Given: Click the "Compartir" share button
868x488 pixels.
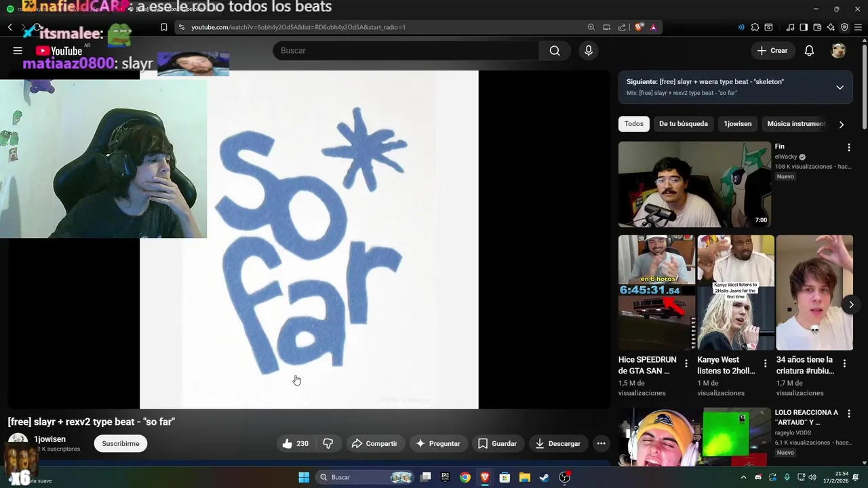Looking at the screenshot, I should 375,443.
